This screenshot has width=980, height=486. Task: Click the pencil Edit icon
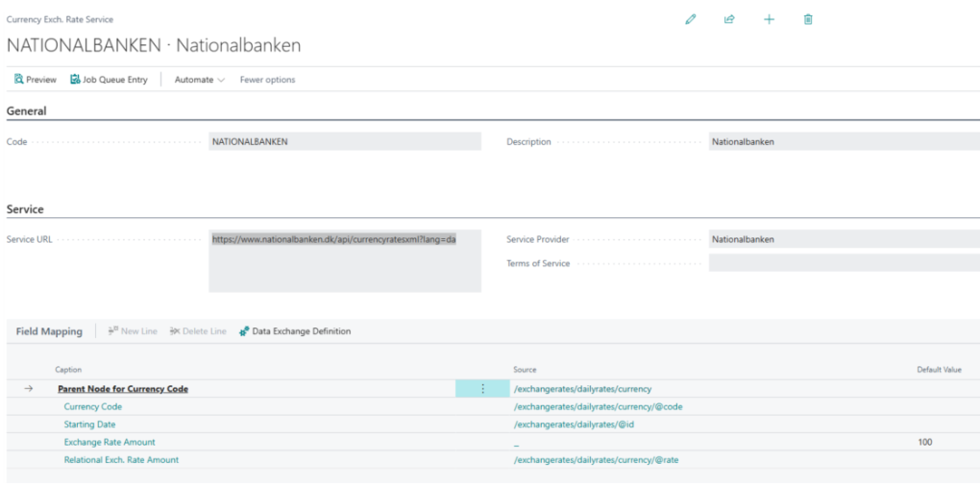pos(690,19)
